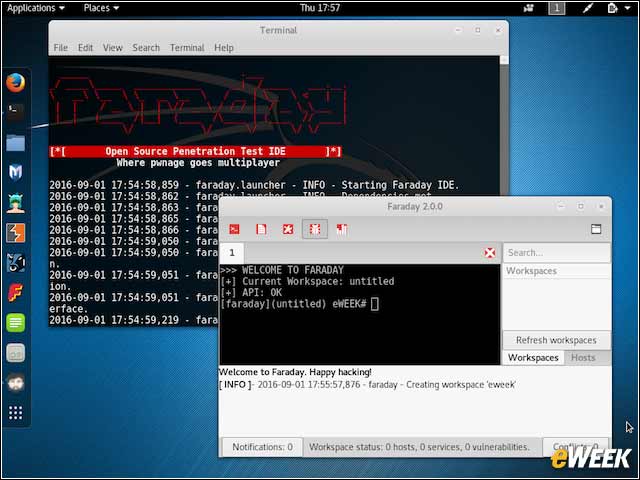Screen dimensions: 640x480
Task: Click the window layout icon at Faraday toolbar right
Action: (x=596, y=229)
